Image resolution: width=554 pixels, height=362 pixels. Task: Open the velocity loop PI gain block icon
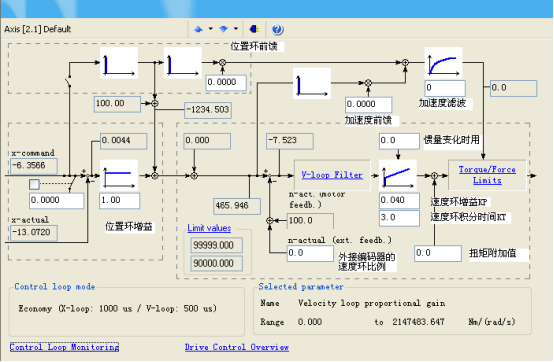398,175
